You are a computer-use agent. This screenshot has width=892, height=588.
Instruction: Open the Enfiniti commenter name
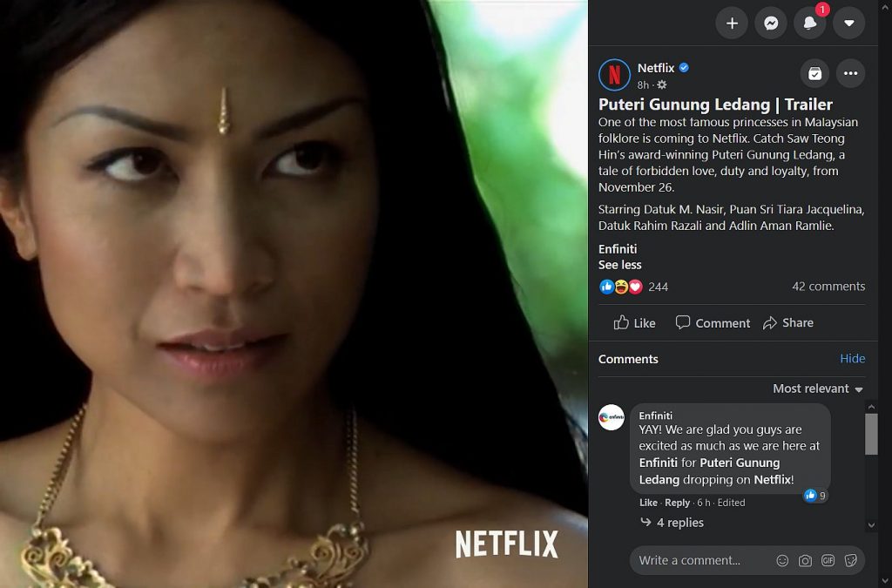pyautogui.click(x=655, y=416)
